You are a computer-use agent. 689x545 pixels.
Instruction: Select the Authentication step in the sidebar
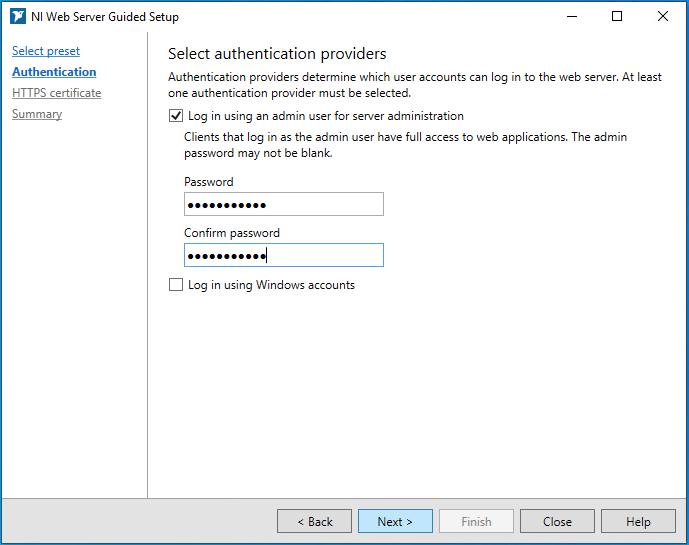54,72
